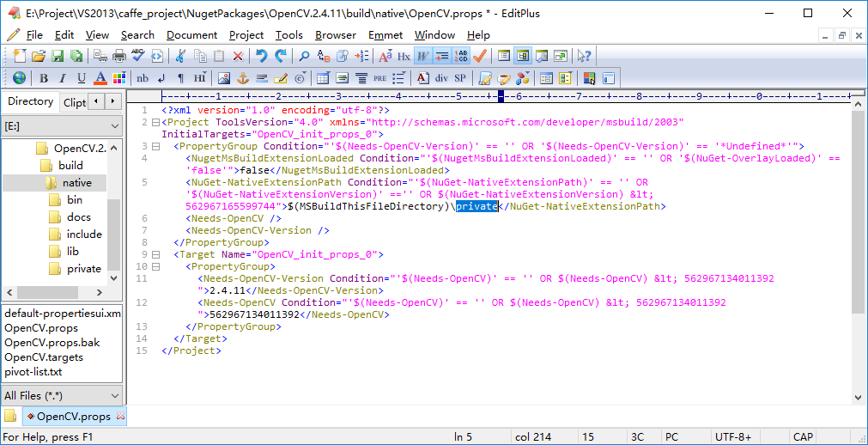Image resolution: width=868 pixels, height=445 pixels.
Task: Close the OpenCV.props tab with red X
Action: (x=121, y=416)
